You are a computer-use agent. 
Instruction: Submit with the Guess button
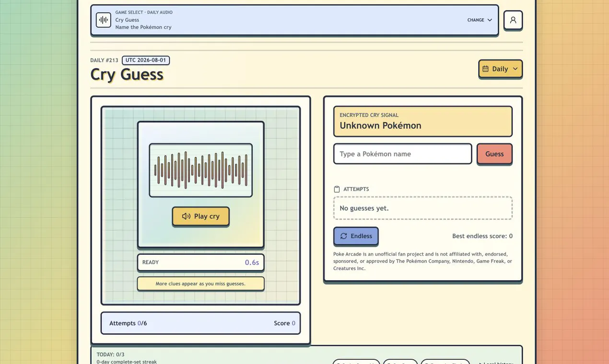pyautogui.click(x=494, y=154)
